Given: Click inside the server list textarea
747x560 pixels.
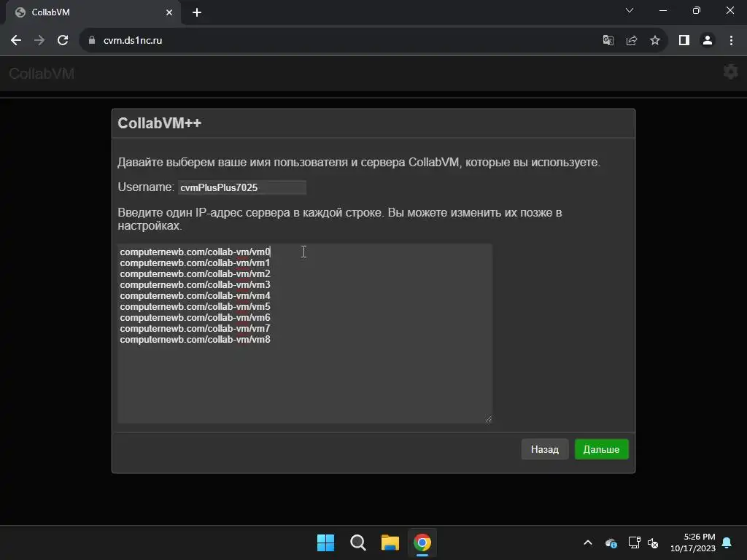Looking at the screenshot, I should coord(305,333).
